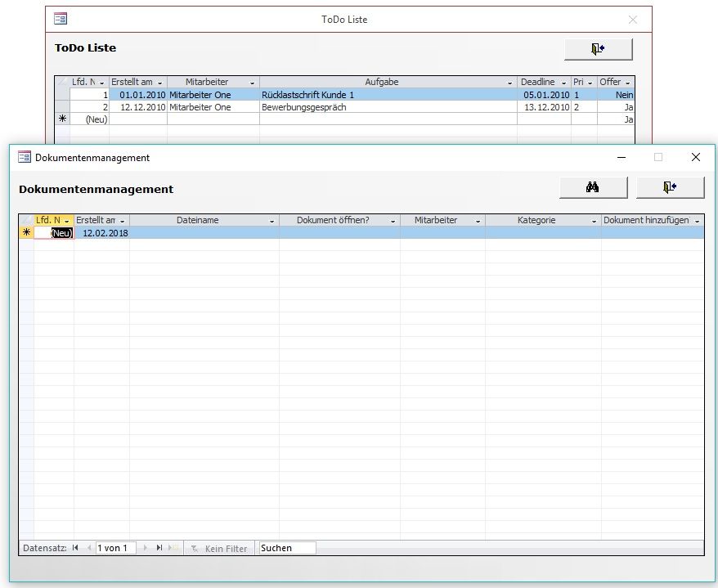
Task: Click the 'Ja' Offer cell in the Bewerbungsgespräch row
Action: (616, 107)
